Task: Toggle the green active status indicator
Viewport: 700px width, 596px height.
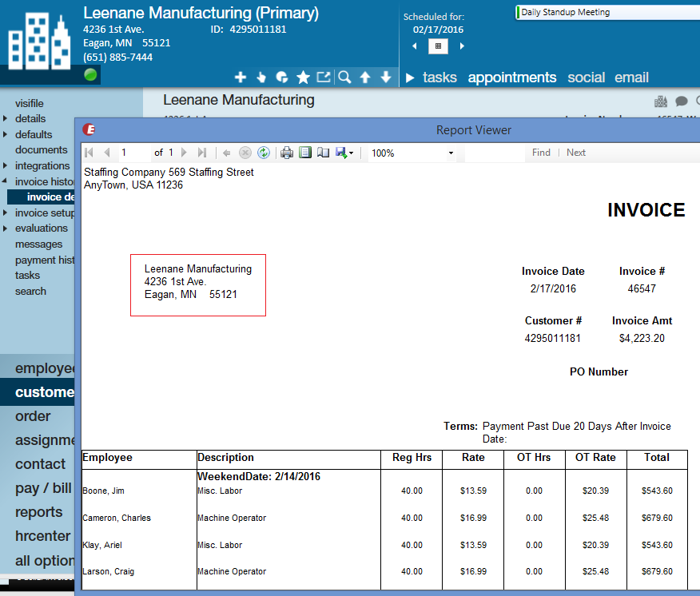Action: [x=90, y=75]
